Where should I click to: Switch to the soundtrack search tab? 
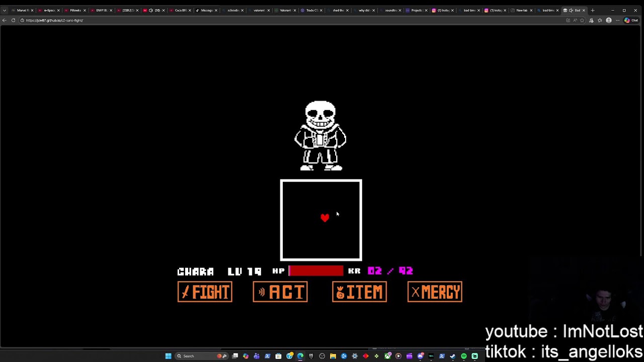[391, 10]
